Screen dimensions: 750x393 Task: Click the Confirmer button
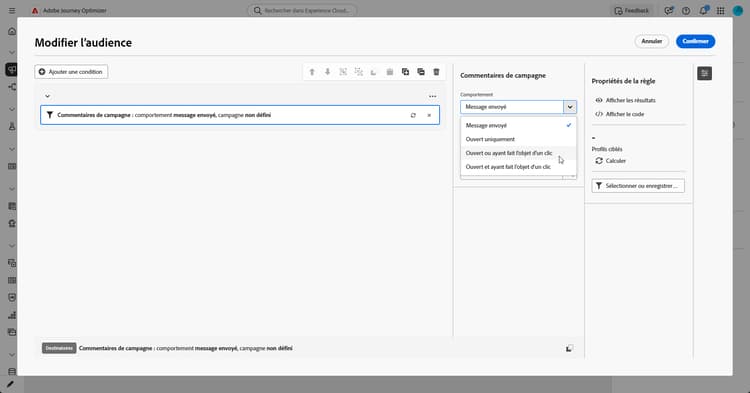(695, 41)
